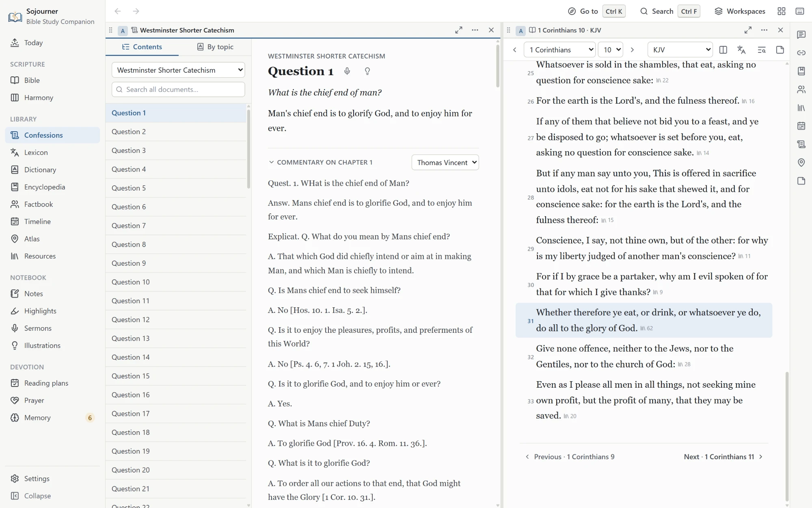Image resolution: width=812 pixels, height=508 pixels.
Task: Open the Workspaces button
Action: (740, 11)
